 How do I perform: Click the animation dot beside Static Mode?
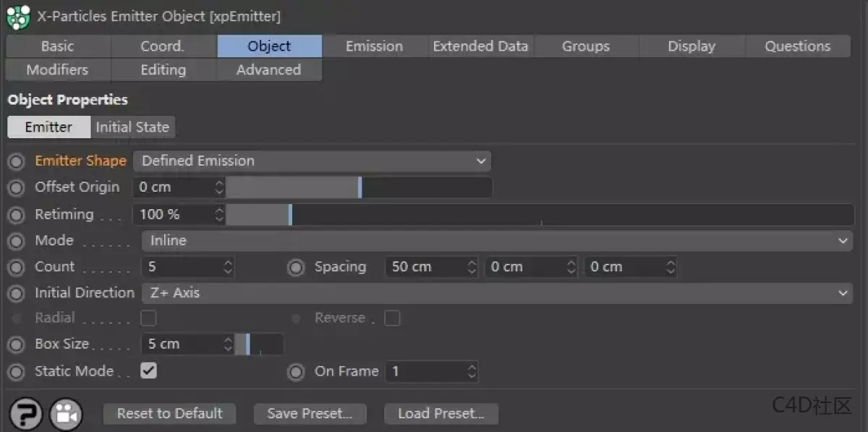click(x=16, y=371)
